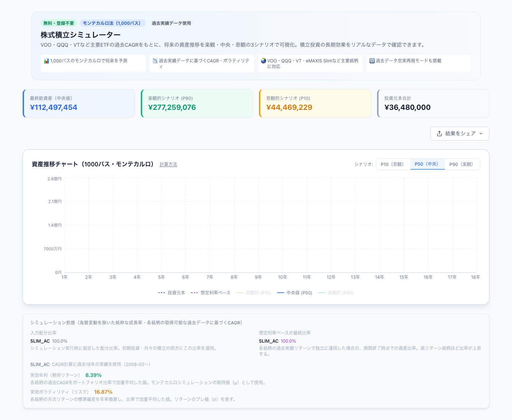Click the 株式積立シミュレーター heading

click(81, 35)
